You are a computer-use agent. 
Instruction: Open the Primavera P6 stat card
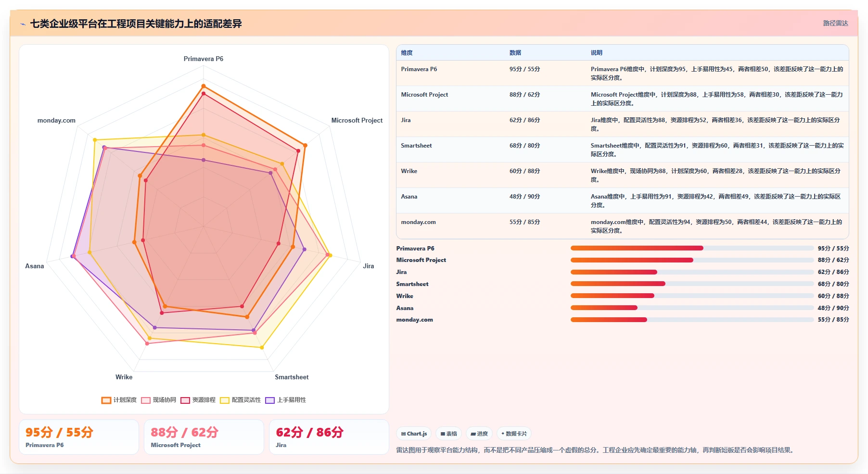pyautogui.click(x=79, y=437)
